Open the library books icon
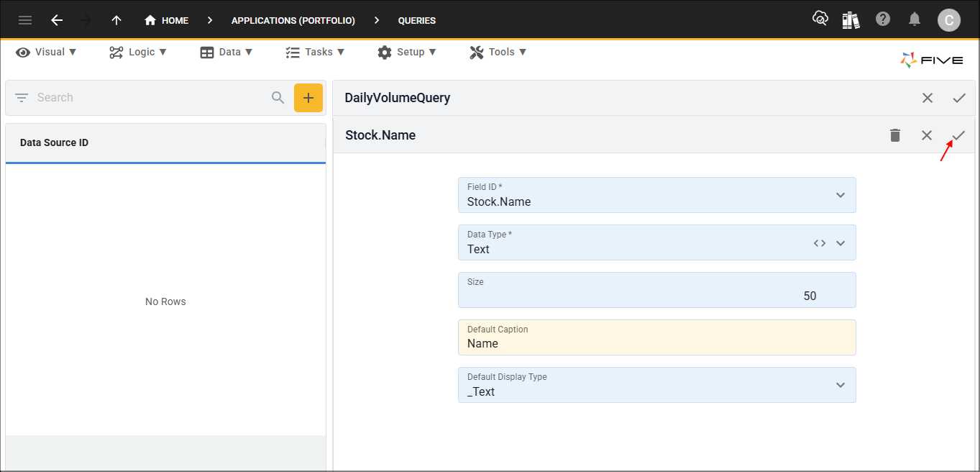The width and height of the screenshot is (980, 472). click(x=851, y=20)
